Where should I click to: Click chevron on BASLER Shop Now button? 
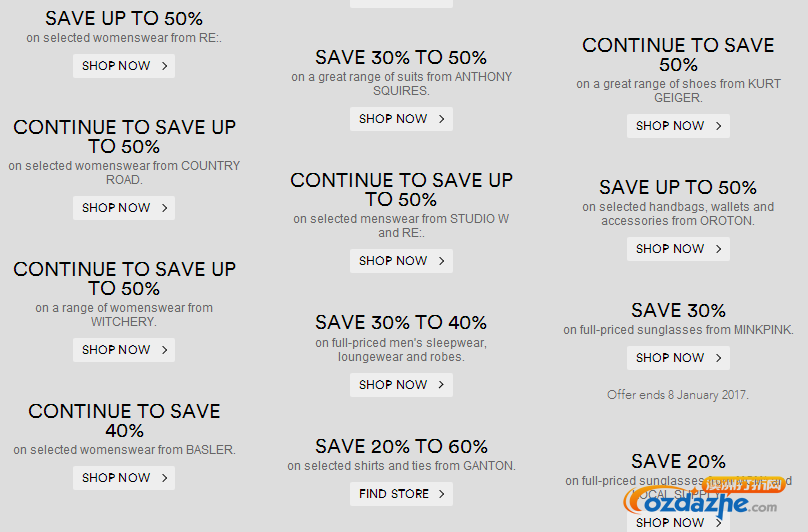[164, 478]
